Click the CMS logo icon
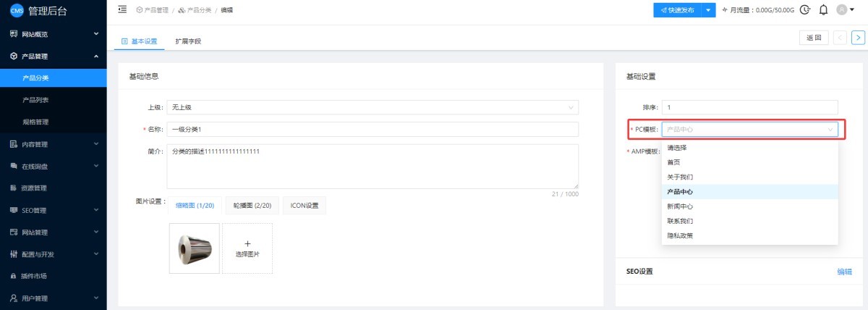 coord(17,10)
